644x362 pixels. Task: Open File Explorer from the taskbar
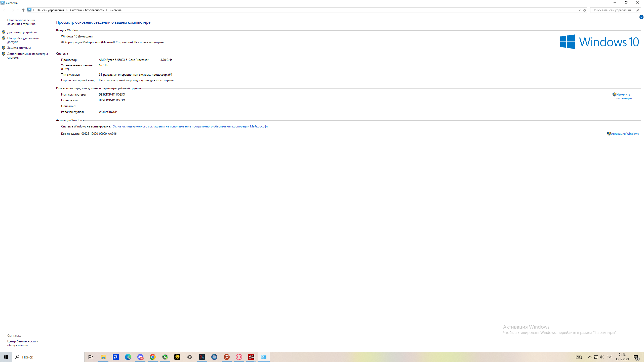(x=103, y=357)
